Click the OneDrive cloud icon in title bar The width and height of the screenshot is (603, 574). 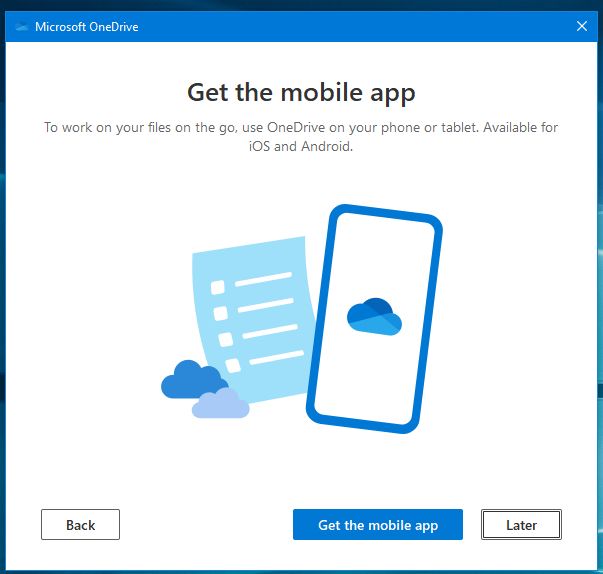(x=21, y=27)
